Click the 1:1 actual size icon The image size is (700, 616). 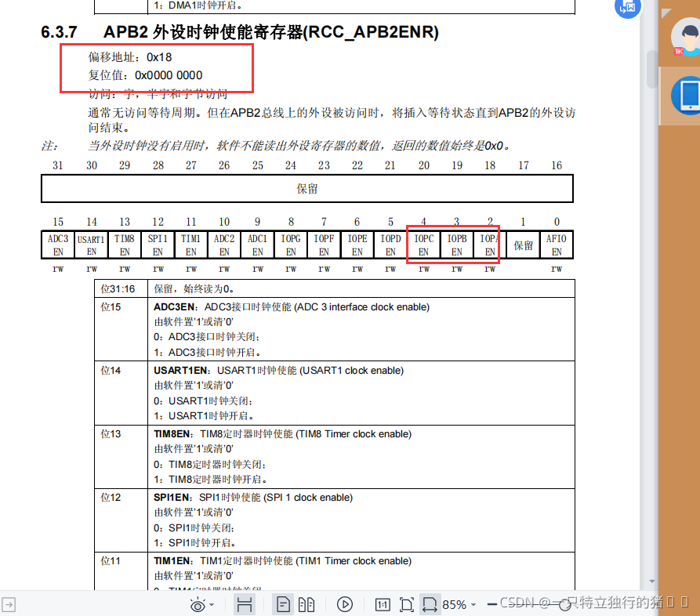point(383,603)
